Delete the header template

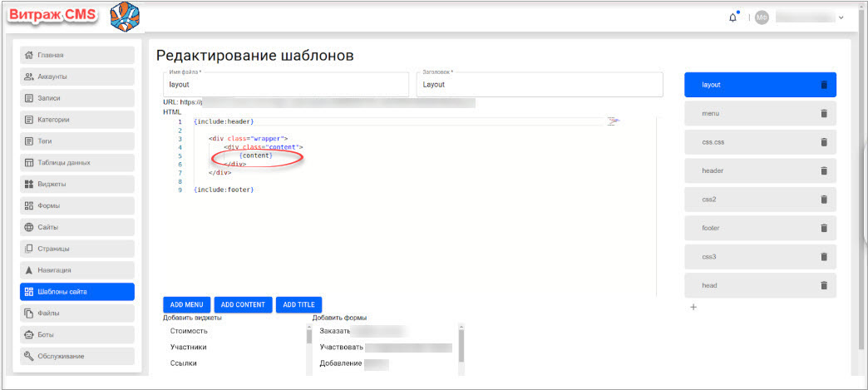(x=824, y=170)
